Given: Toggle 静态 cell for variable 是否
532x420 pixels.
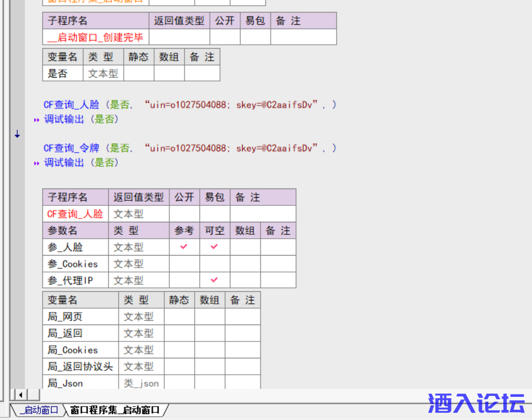Looking at the screenshot, I should (x=139, y=73).
